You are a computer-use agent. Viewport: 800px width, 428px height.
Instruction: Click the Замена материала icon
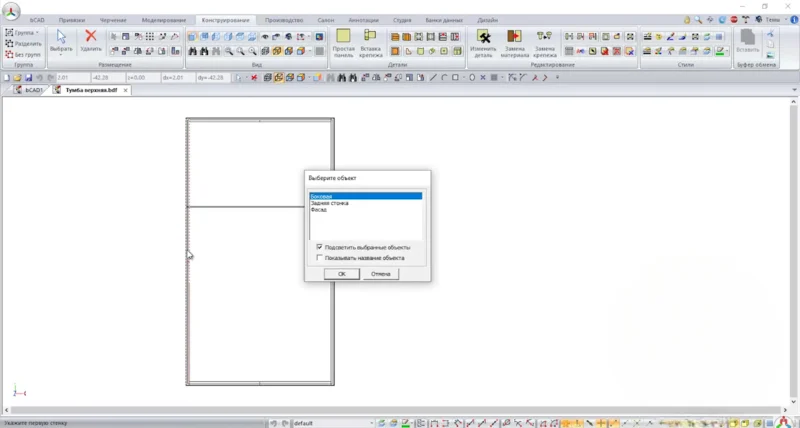(x=514, y=37)
